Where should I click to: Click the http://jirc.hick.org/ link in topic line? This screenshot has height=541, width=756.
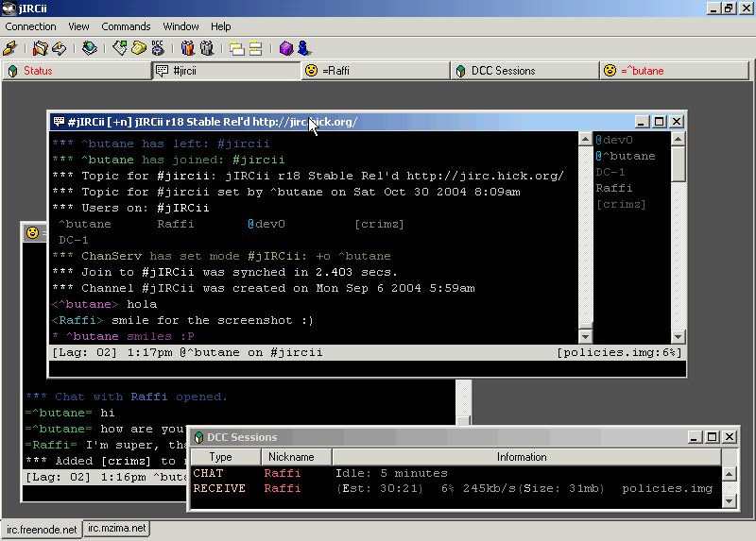tap(485, 176)
